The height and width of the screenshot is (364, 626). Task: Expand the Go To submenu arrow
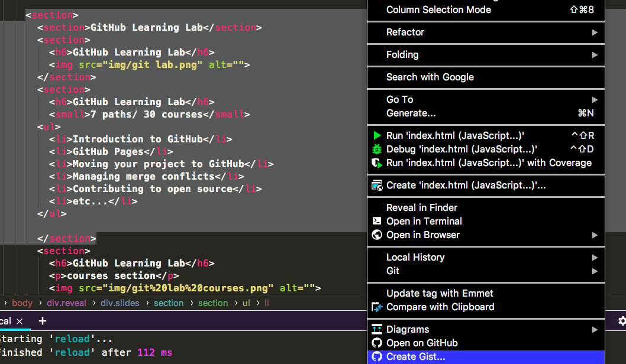coord(595,100)
